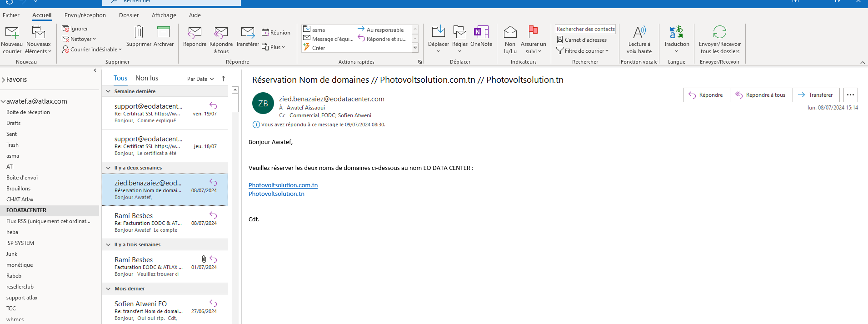The height and width of the screenshot is (324, 868).
Task: Click Envoyer/Recevoir tous les dossiers icon
Action: tap(719, 33)
